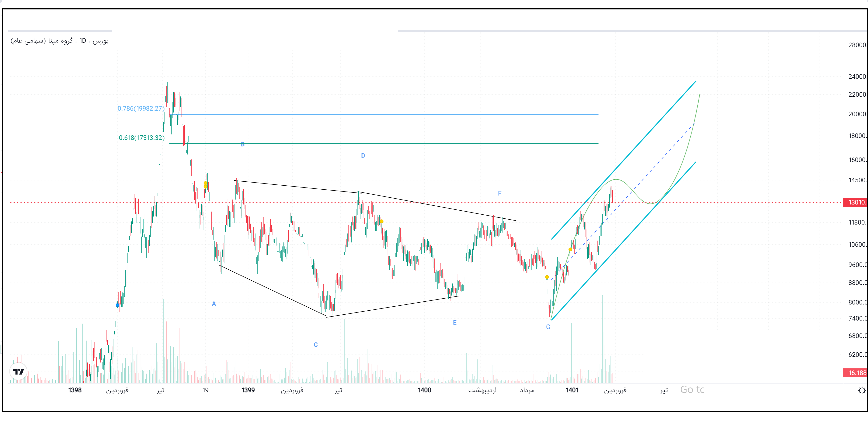Click the مرداد month label on time axis
The image size is (868, 425).
527,390
